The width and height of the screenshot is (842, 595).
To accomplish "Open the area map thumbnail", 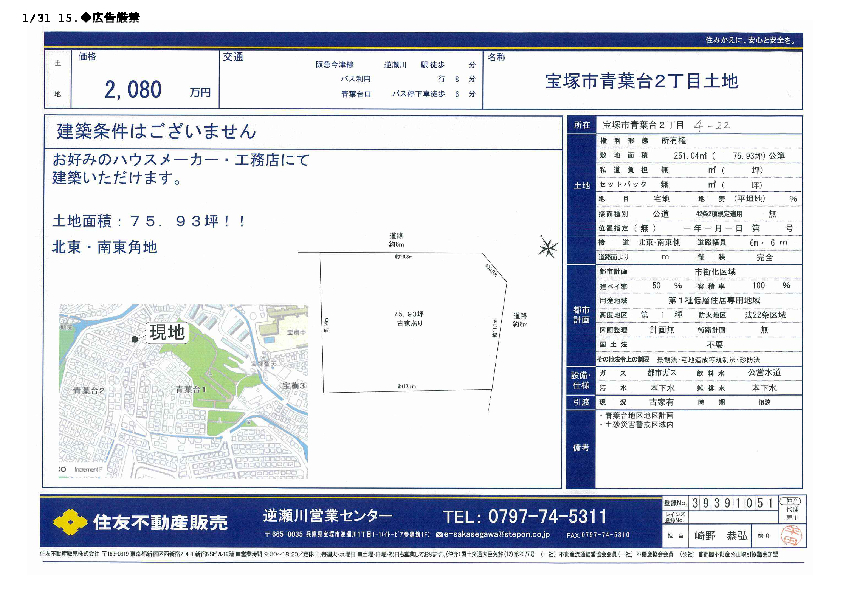I will pos(181,388).
